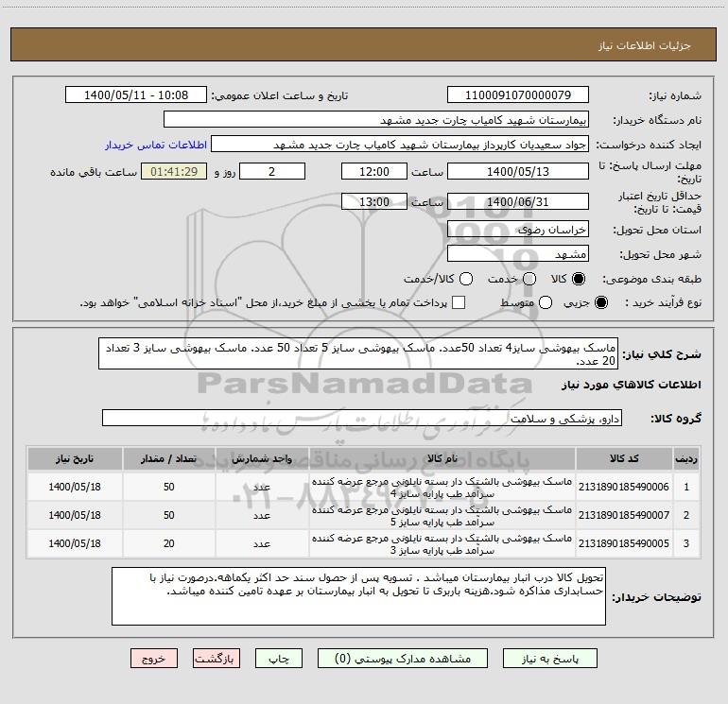
Task: Click the delivery city field مشهد
Action: pos(518,254)
